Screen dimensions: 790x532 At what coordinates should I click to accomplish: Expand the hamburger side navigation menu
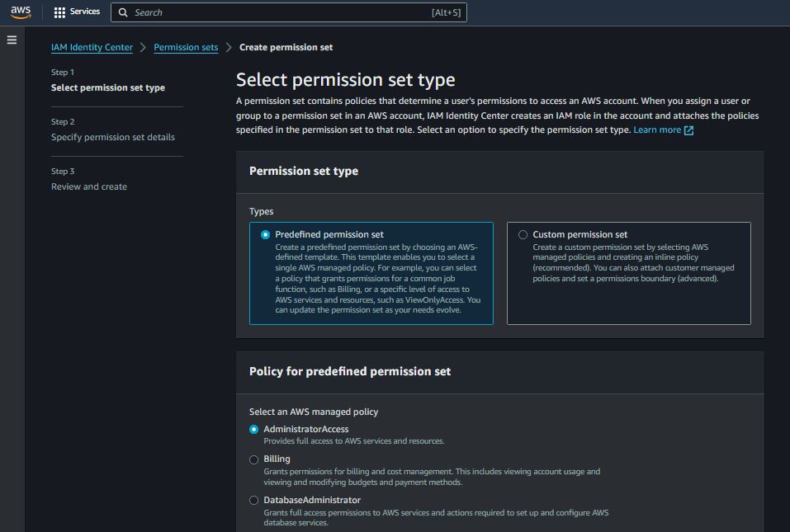click(12, 40)
